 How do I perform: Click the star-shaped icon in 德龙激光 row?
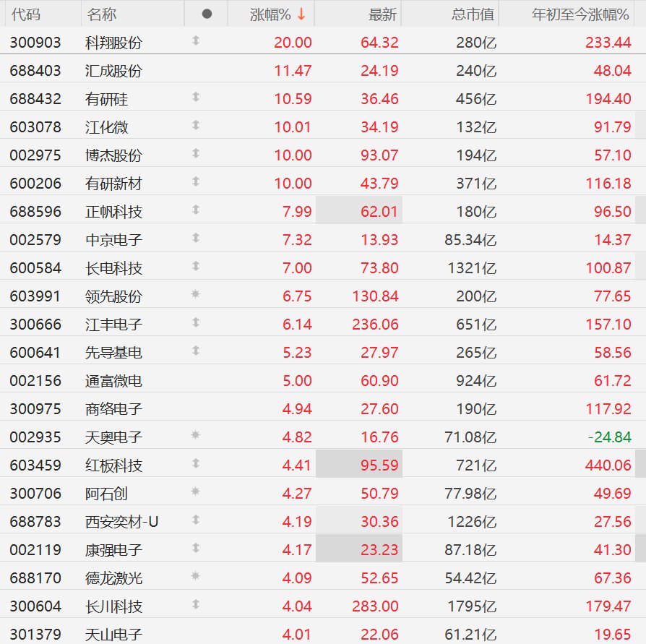196,576
